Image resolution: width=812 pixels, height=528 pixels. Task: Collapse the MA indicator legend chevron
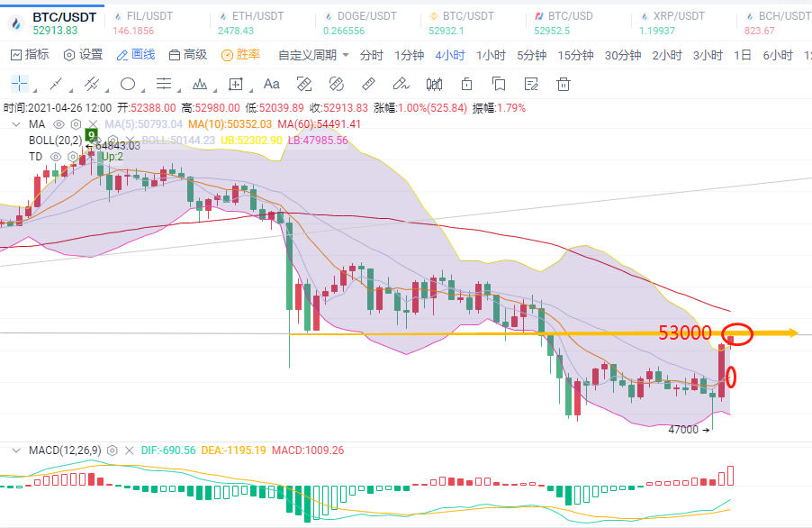15,124
